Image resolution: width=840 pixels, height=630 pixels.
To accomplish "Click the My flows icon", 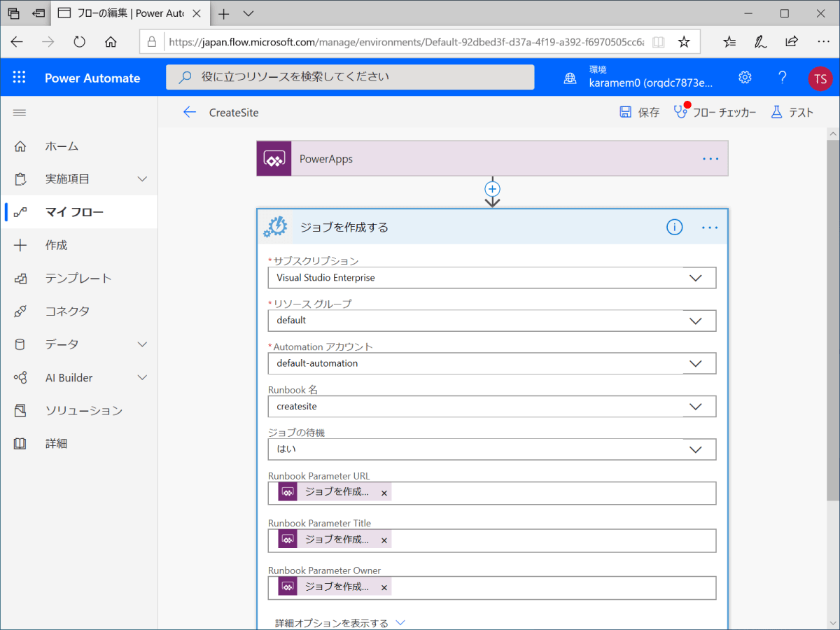I will [x=20, y=212].
